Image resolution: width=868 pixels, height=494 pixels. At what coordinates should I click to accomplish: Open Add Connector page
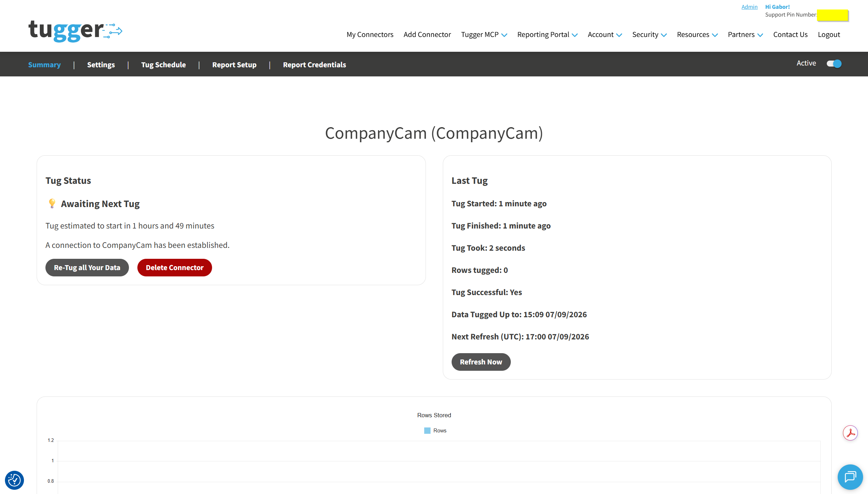click(x=427, y=35)
